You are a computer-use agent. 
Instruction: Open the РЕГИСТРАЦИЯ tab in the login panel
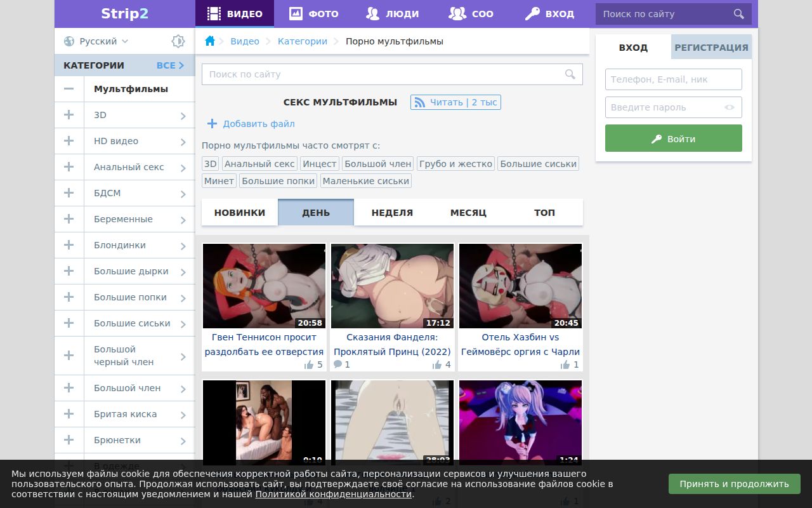click(711, 48)
